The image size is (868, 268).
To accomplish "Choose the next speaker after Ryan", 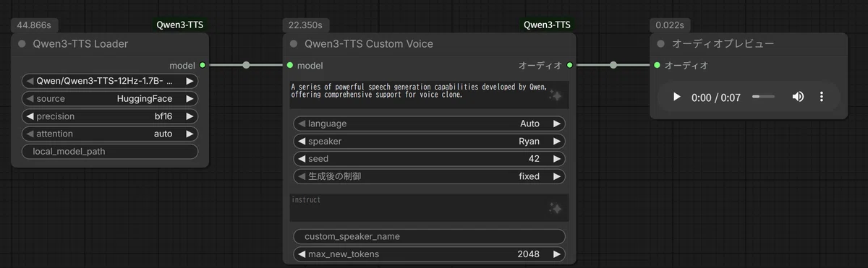I will (x=556, y=141).
